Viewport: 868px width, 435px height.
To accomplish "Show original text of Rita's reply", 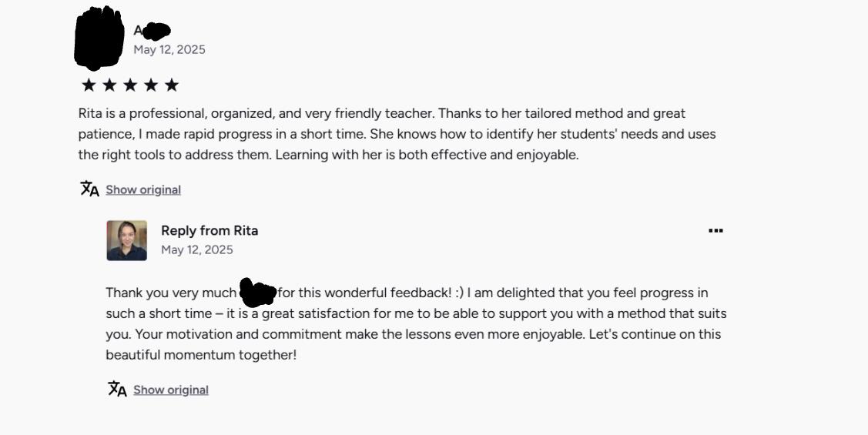I will click(x=171, y=390).
